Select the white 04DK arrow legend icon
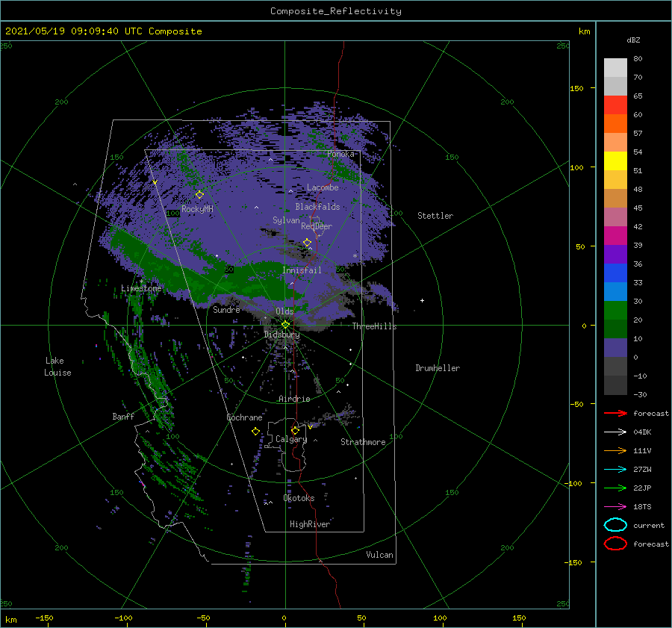This screenshot has width=672, height=628. 615,432
